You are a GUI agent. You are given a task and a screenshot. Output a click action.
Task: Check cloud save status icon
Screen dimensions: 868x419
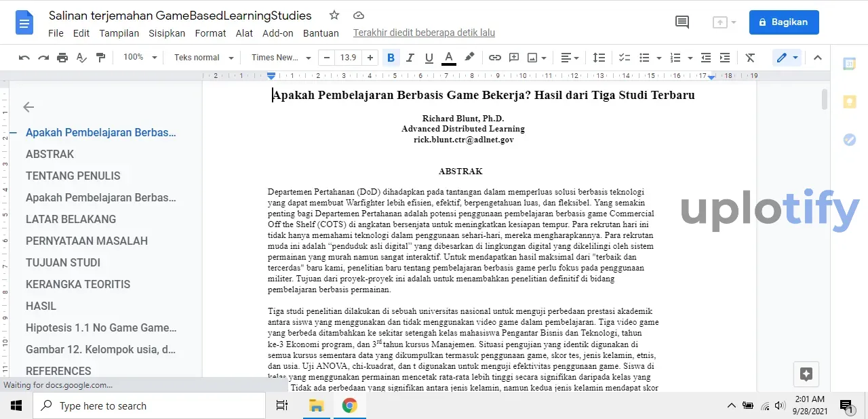(x=358, y=16)
